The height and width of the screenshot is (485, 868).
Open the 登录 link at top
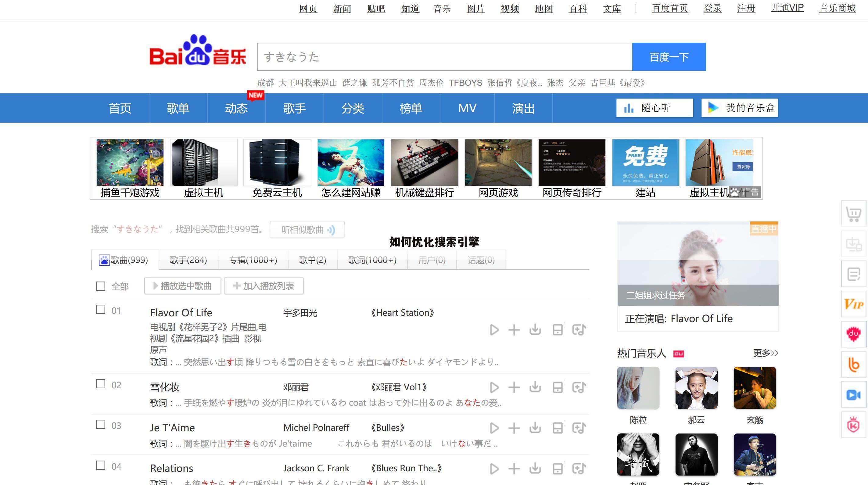713,8
